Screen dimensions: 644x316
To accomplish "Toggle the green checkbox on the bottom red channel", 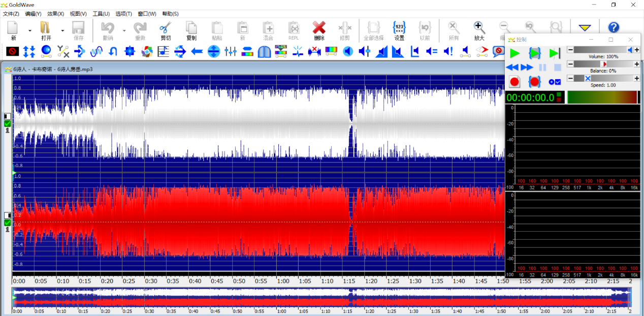I will pos(7,223).
